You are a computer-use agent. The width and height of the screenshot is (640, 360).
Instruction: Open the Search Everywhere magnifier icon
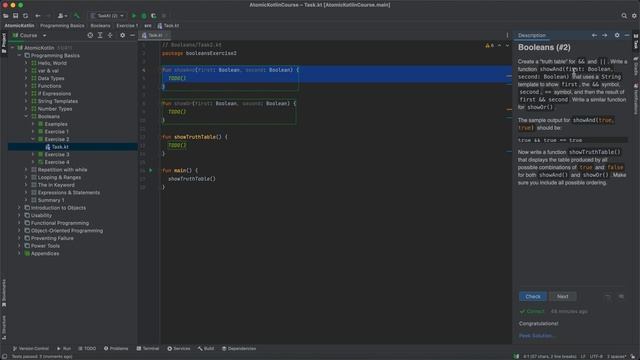[x=624, y=16]
